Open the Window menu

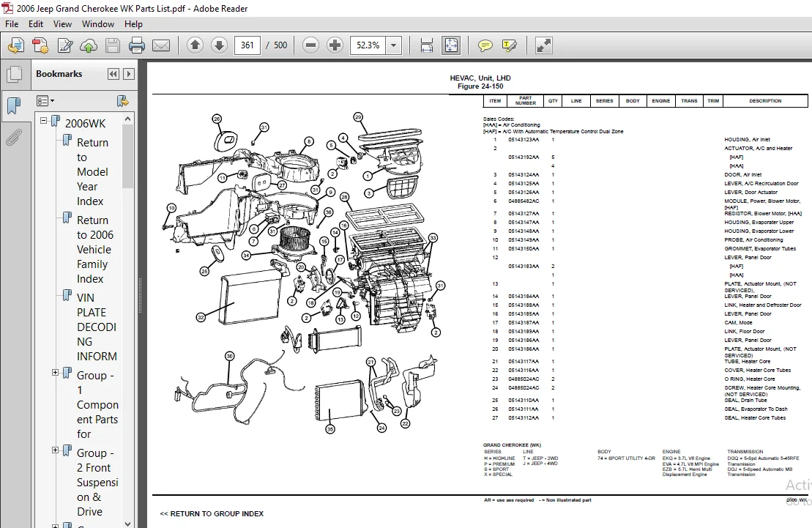(x=98, y=24)
